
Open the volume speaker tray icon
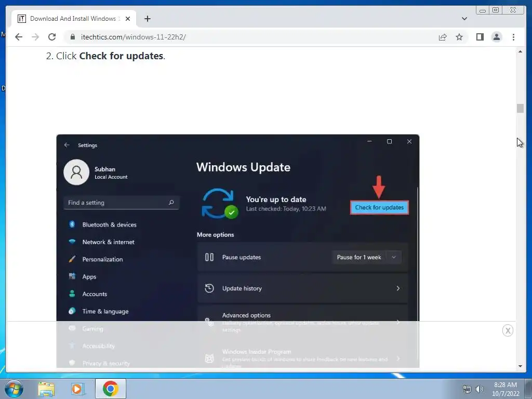point(479,389)
